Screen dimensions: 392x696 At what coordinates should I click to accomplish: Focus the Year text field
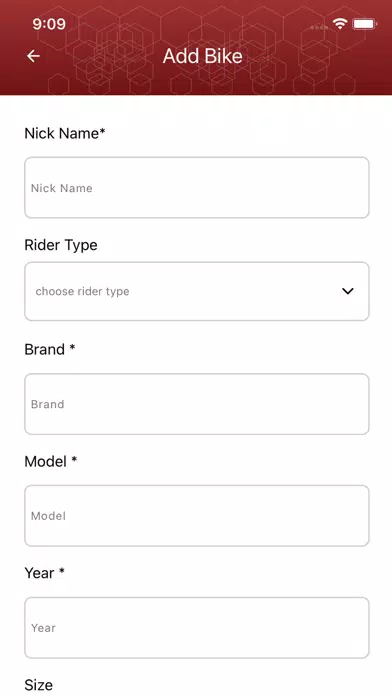197,628
